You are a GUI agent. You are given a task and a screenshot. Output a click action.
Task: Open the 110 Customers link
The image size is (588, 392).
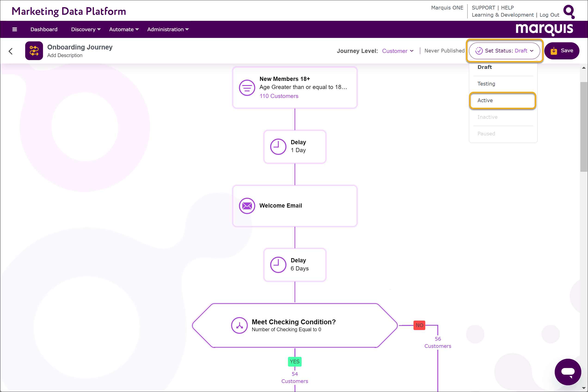tap(279, 96)
